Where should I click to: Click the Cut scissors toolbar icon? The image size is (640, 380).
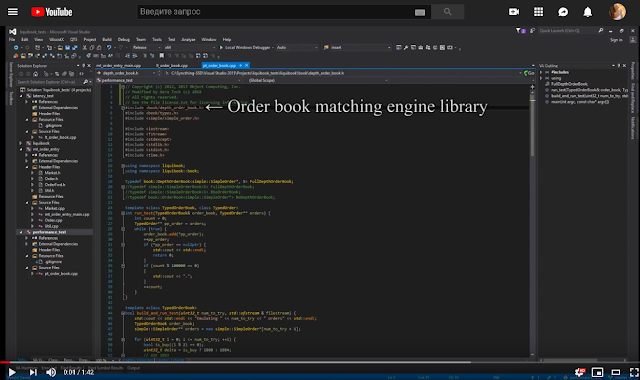pos(85,47)
